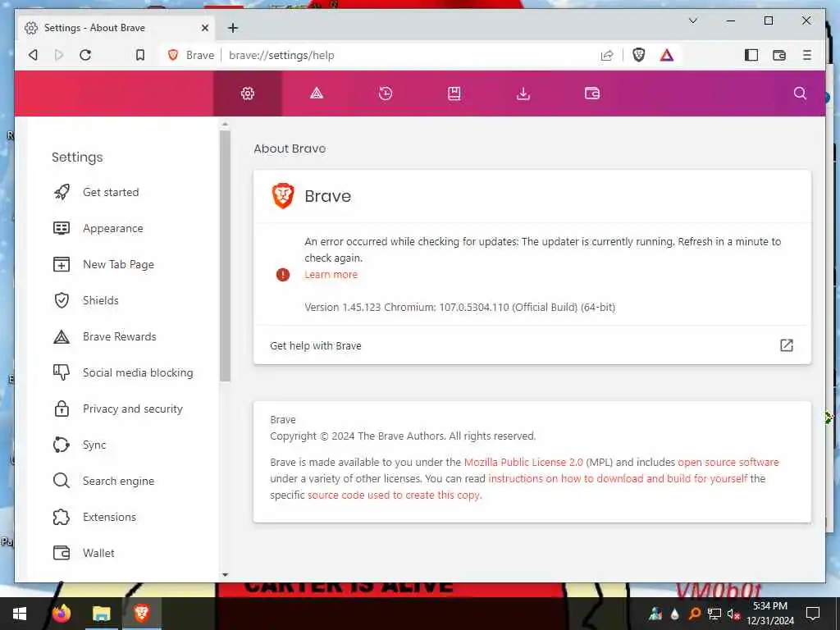Switch to the Rewards tab in the pink header
The width and height of the screenshot is (840, 630).
pos(317,94)
